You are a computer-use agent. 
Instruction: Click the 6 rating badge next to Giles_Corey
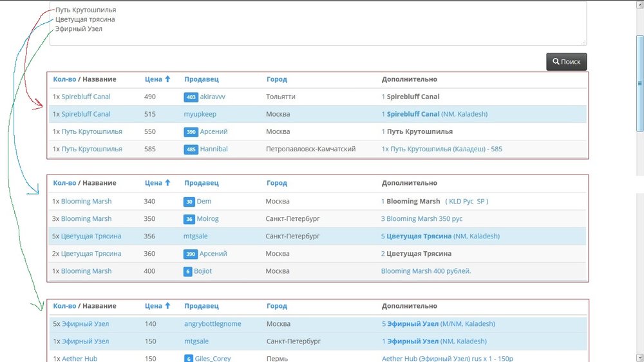click(x=188, y=358)
